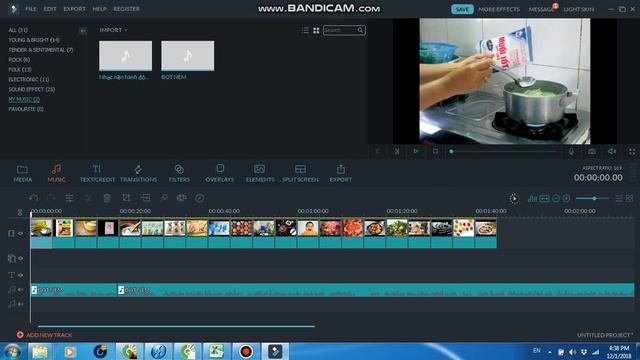640x360 pixels.
Task: Switch timeline to list track mode icon
Action: (x=619, y=198)
